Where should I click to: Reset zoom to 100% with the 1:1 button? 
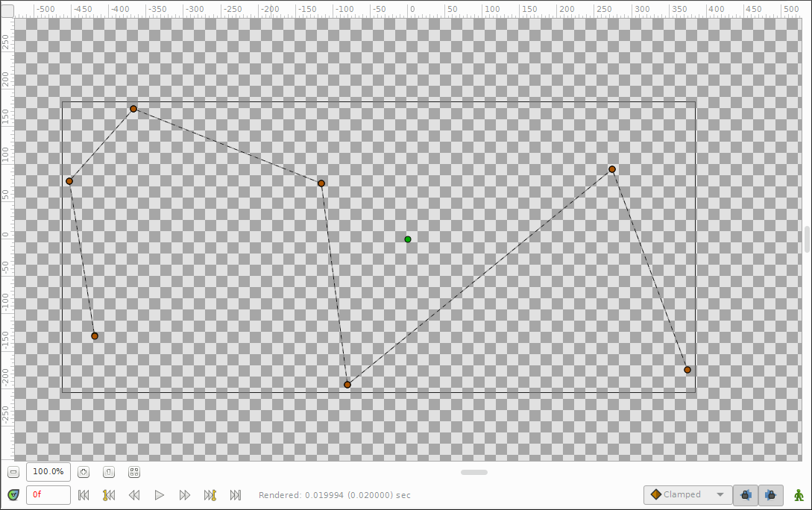[109, 472]
